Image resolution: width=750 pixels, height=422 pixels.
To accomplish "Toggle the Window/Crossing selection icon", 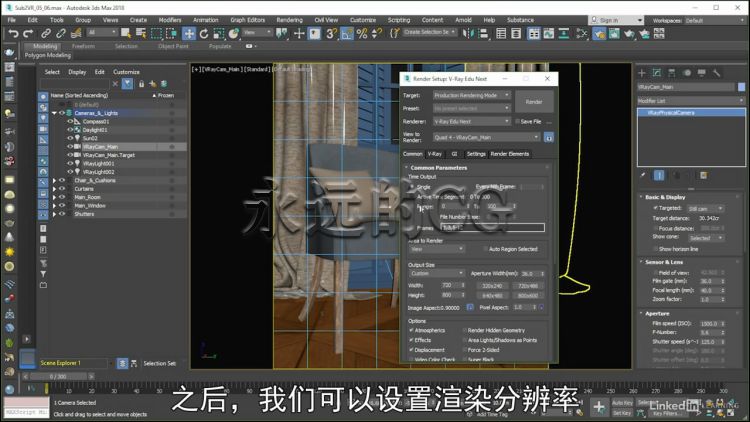I will tap(171, 33).
